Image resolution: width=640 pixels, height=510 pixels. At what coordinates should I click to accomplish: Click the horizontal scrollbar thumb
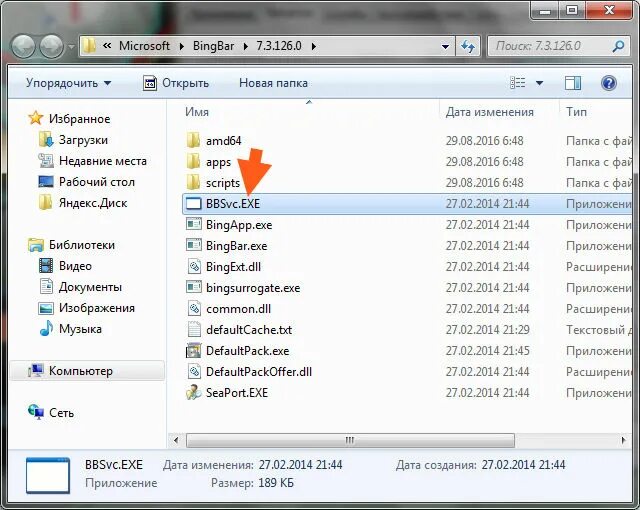[350, 440]
